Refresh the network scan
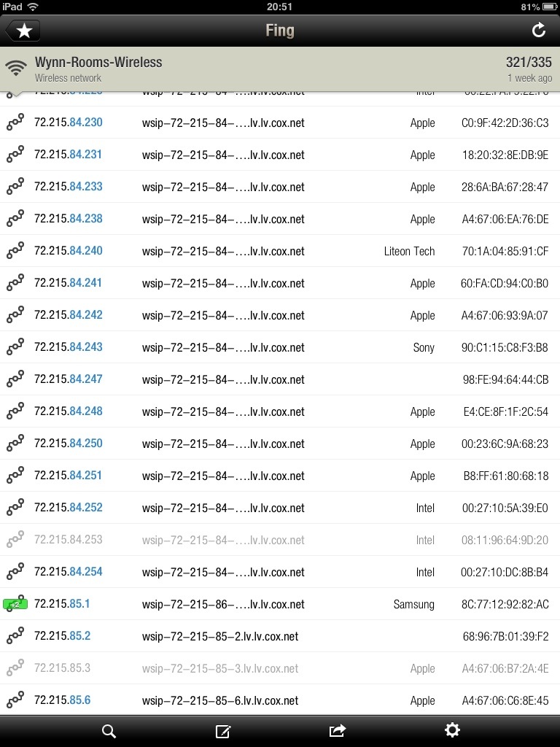 point(538,31)
